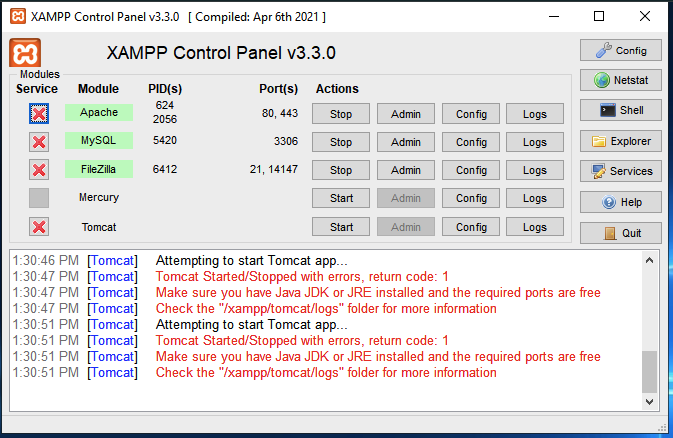Image resolution: width=673 pixels, height=438 pixels.
Task: Open FileZilla Admin interface
Action: pos(406,170)
